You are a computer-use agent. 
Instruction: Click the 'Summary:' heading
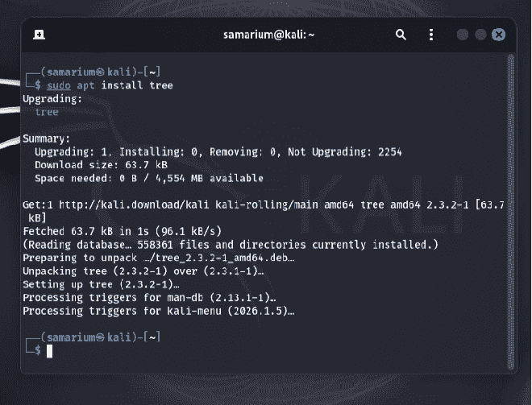click(x=47, y=138)
